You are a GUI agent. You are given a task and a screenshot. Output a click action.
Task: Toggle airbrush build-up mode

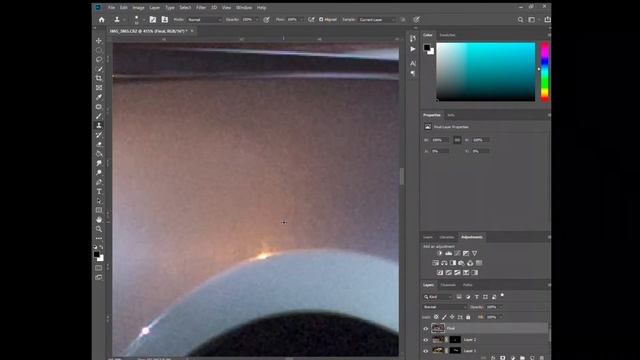[311, 20]
